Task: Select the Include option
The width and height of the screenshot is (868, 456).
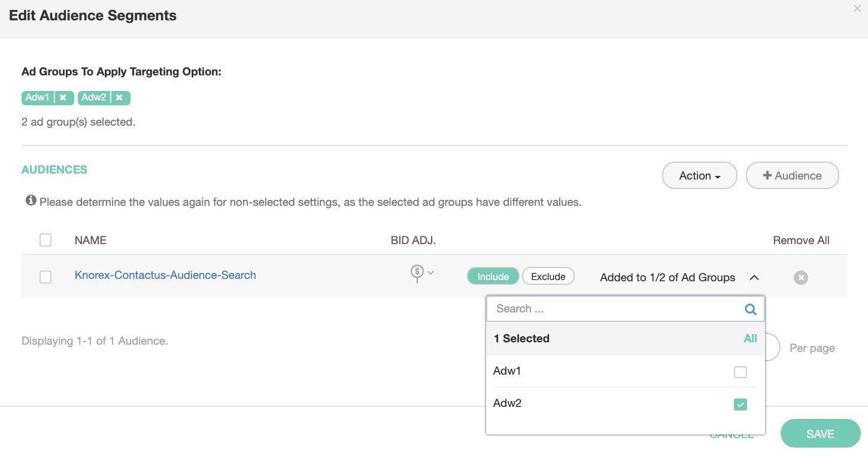Action: click(493, 276)
